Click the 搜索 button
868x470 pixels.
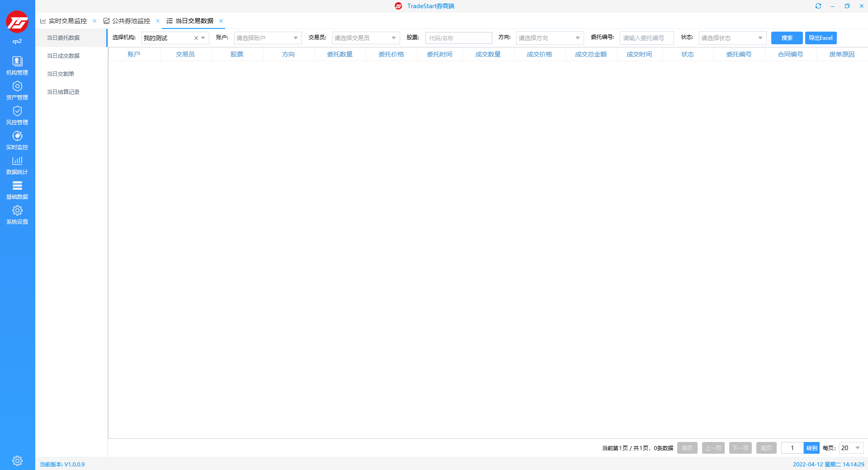(x=787, y=38)
